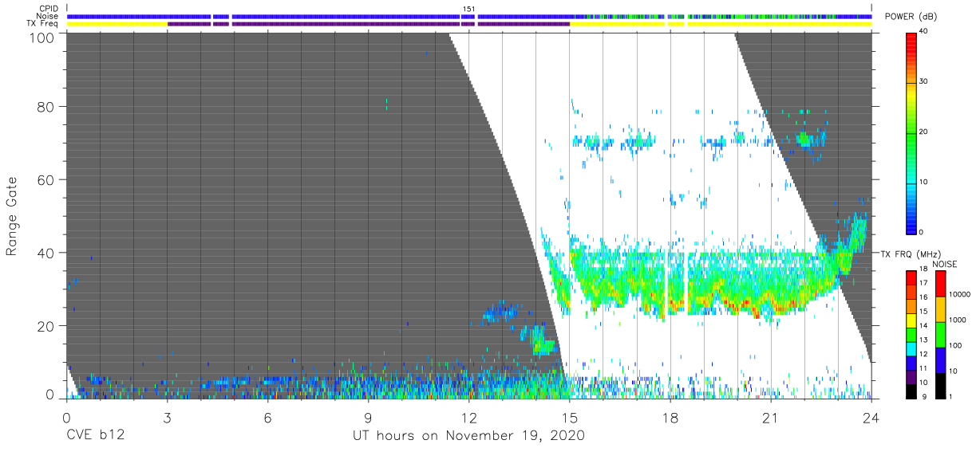Click the y-axis tick label '100'
This screenshot has height=452, width=980.
point(42,37)
